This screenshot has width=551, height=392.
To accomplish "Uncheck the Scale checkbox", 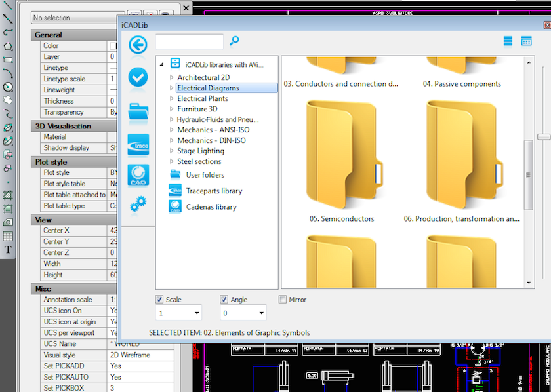I will [159, 300].
